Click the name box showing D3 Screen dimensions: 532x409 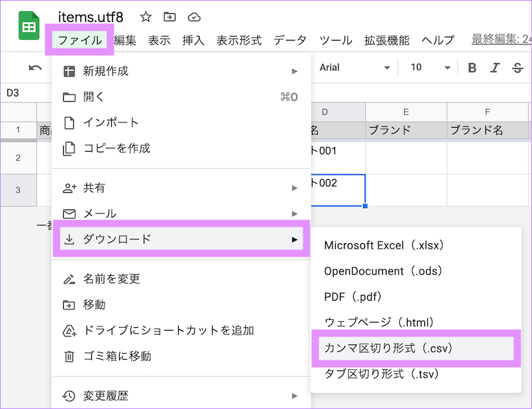20,93
